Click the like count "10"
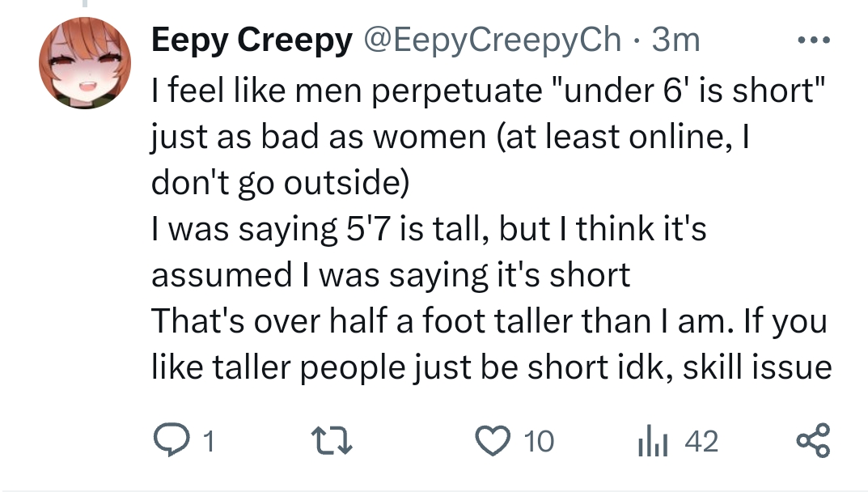 pyautogui.click(x=539, y=442)
